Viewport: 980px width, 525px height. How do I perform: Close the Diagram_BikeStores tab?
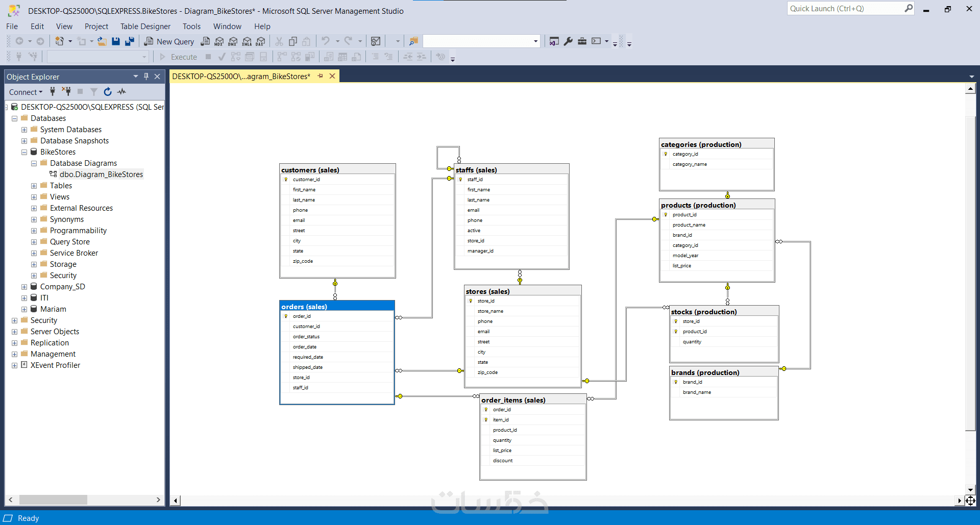[x=332, y=76]
